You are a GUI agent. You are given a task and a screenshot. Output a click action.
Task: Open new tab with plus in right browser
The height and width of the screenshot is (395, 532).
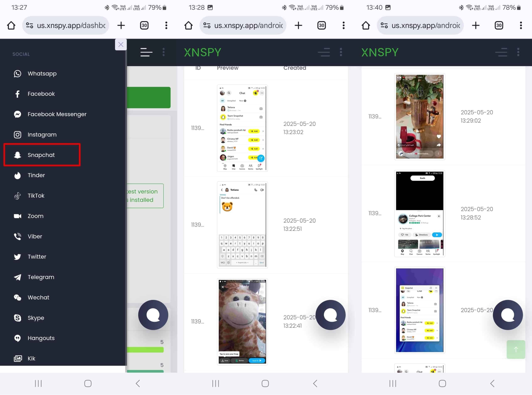pyautogui.click(x=476, y=25)
